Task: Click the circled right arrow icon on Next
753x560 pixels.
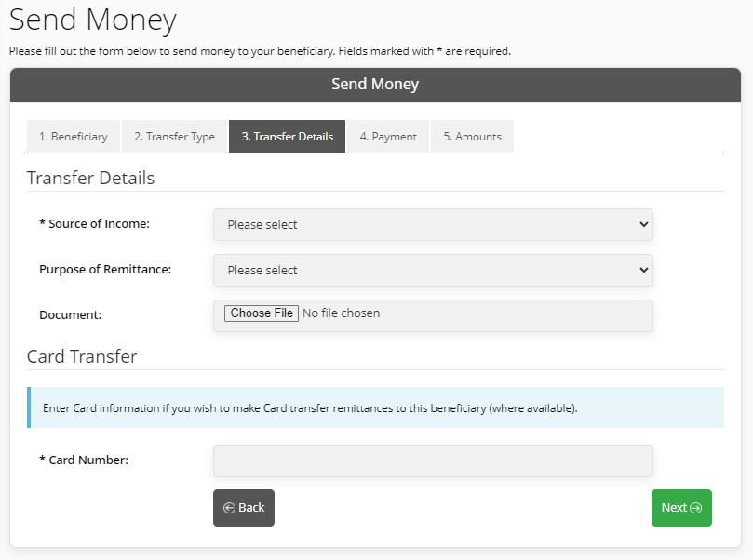Action: click(x=695, y=508)
